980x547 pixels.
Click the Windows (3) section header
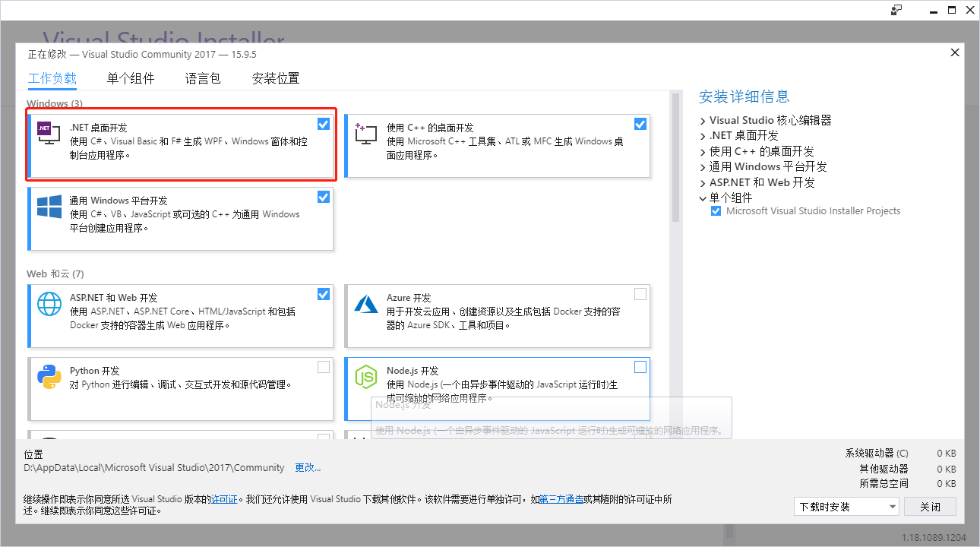coord(55,103)
